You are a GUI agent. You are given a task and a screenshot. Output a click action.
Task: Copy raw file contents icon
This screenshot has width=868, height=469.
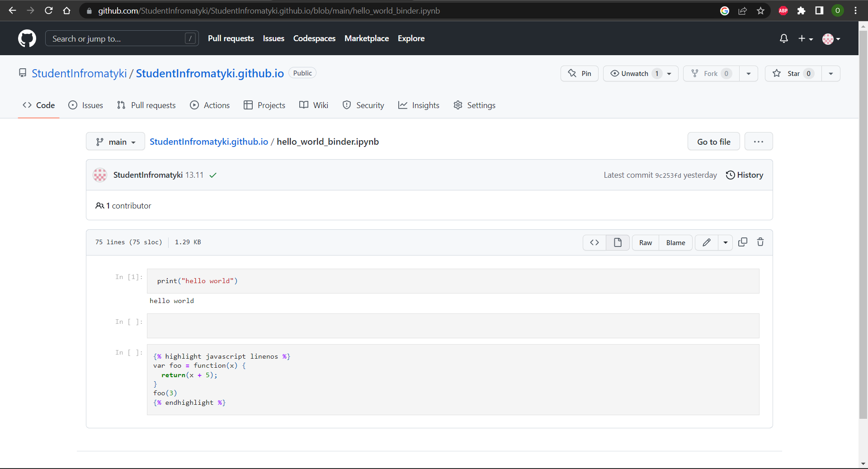point(742,242)
